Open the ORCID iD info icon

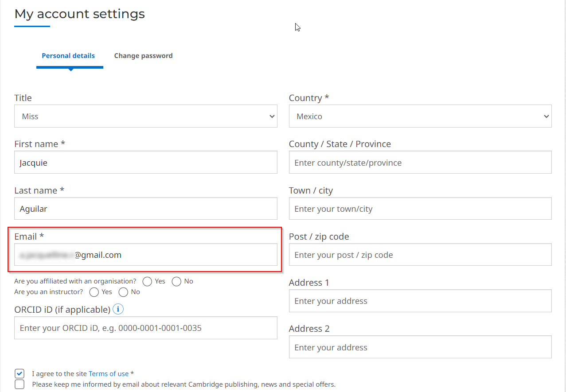coord(118,309)
